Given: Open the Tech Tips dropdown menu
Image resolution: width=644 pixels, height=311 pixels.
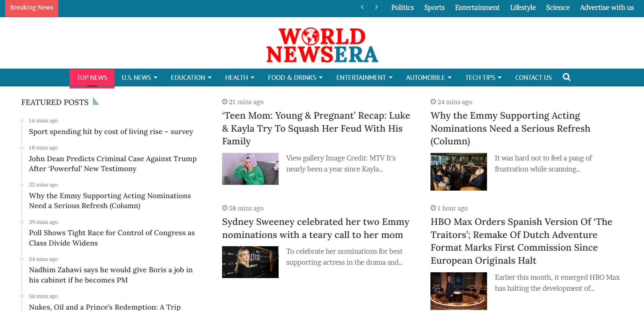Looking at the screenshot, I should (x=483, y=77).
